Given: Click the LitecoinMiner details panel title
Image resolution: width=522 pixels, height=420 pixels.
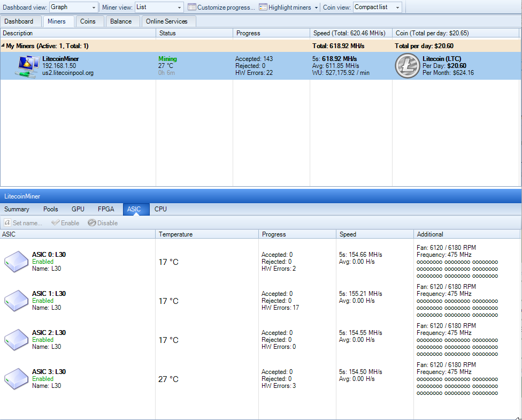Looking at the screenshot, I should (x=22, y=196).
